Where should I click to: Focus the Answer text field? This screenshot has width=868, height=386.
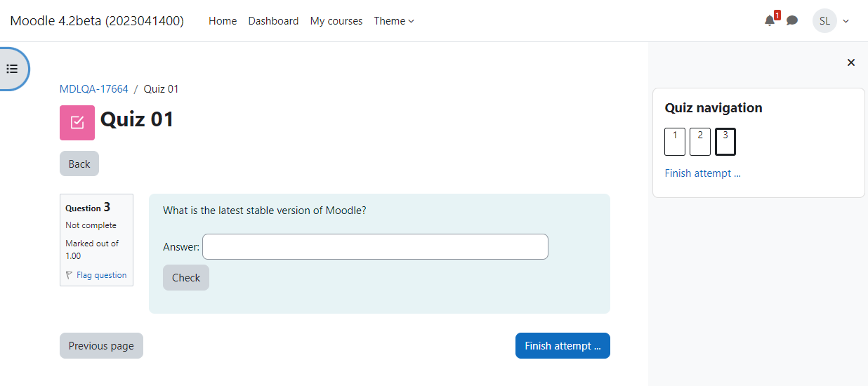pos(375,246)
